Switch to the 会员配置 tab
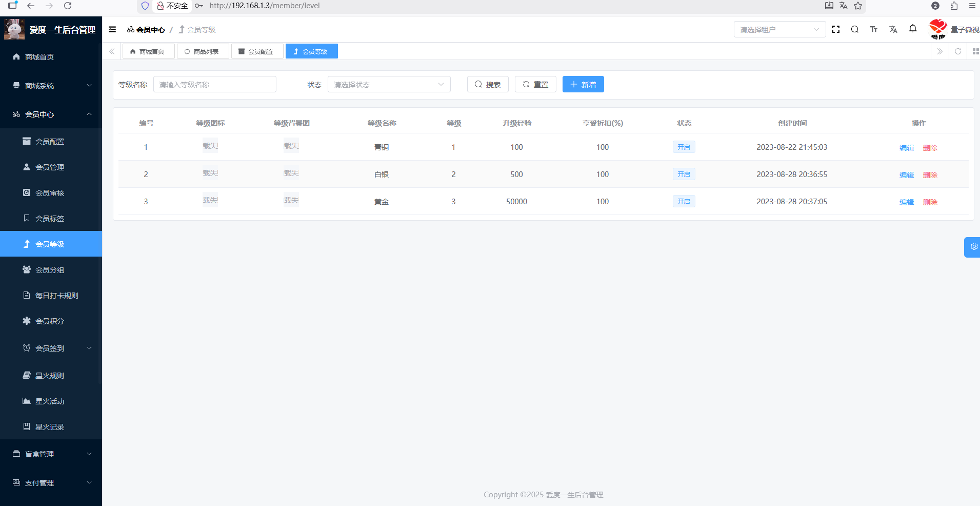980x506 pixels. (257, 51)
